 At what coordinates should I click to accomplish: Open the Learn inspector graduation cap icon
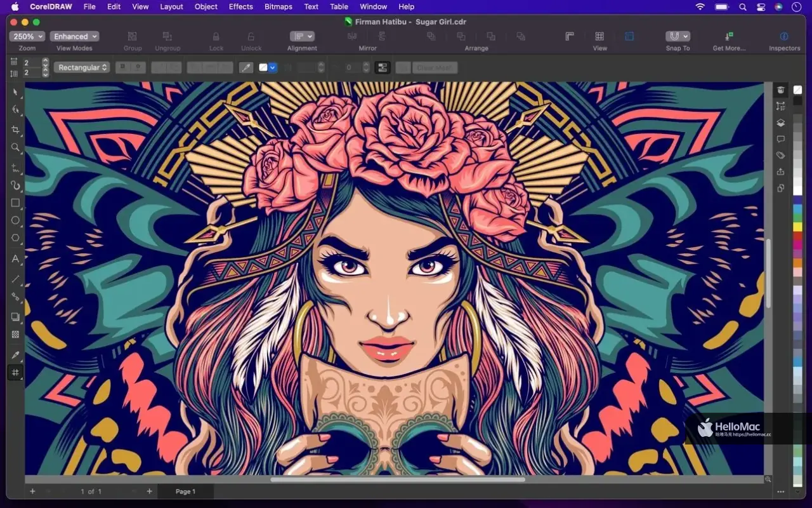pos(781,90)
